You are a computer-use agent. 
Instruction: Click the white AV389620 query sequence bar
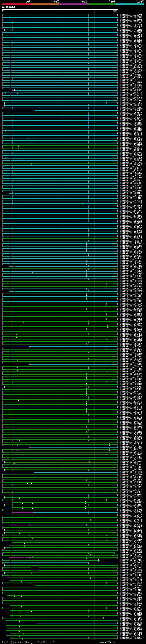(x=60, y=9)
